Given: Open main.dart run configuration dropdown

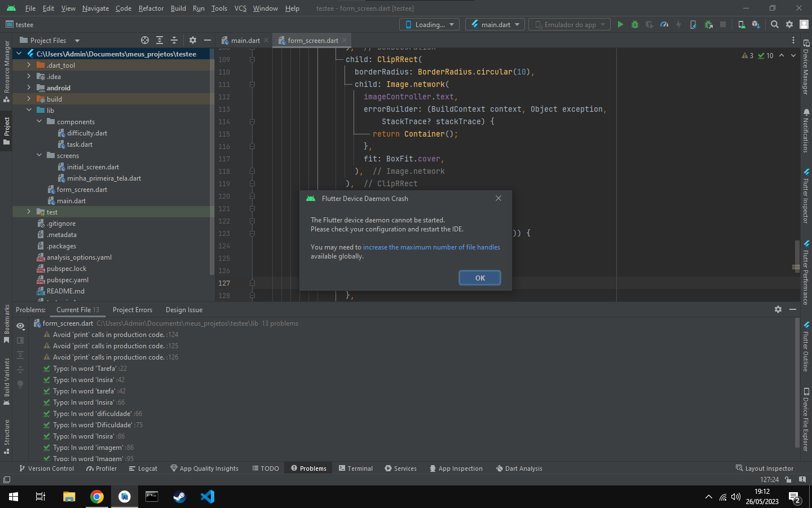Looking at the screenshot, I should [x=495, y=24].
